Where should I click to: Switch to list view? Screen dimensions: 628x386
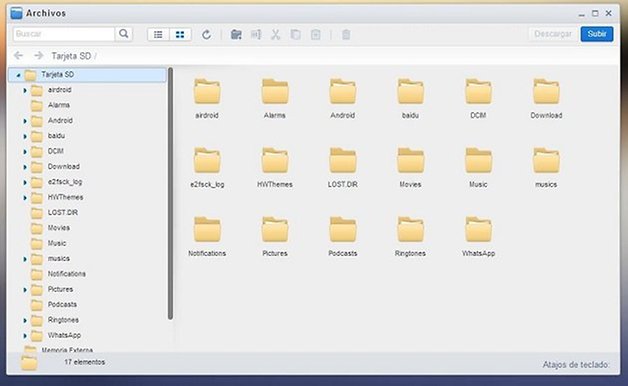click(158, 35)
